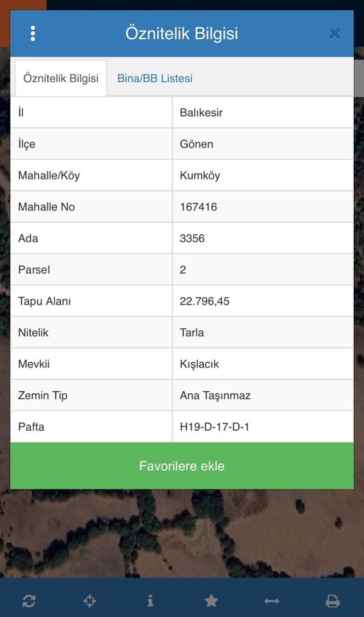364x617 pixels.
Task: Click the Pafta value H19-D-17-D-1
Action: pos(214,427)
